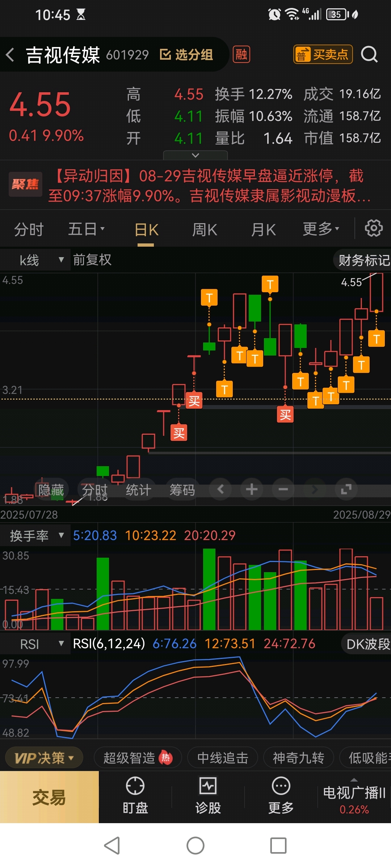Tap the 热 hot badge icon
The width and height of the screenshot is (391, 868).
(x=166, y=757)
